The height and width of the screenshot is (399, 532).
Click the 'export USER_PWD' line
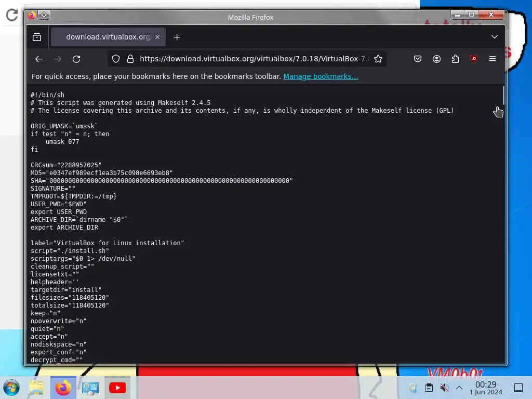(x=58, y=212)
